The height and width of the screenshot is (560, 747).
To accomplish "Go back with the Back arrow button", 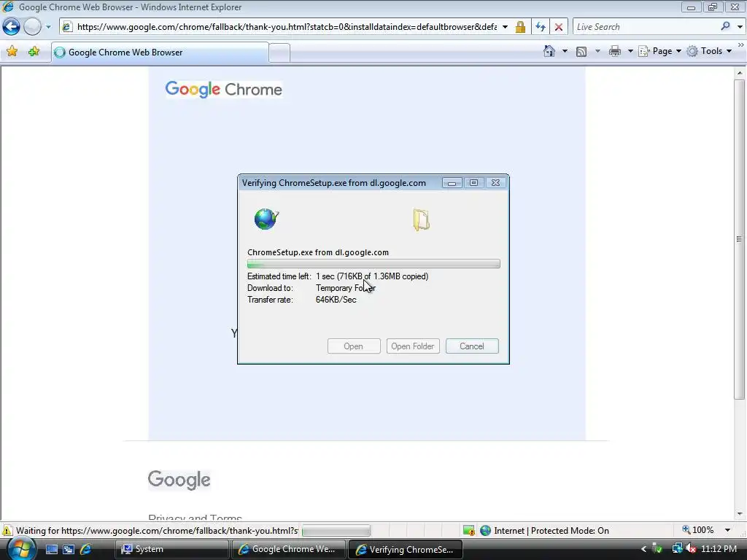I will point(11,27).
